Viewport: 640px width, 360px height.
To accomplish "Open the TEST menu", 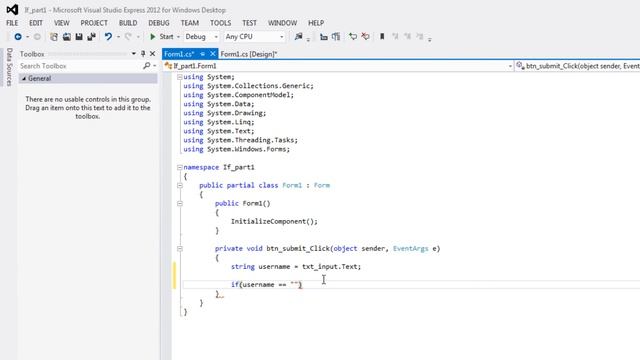I will [x=249, y=23].
